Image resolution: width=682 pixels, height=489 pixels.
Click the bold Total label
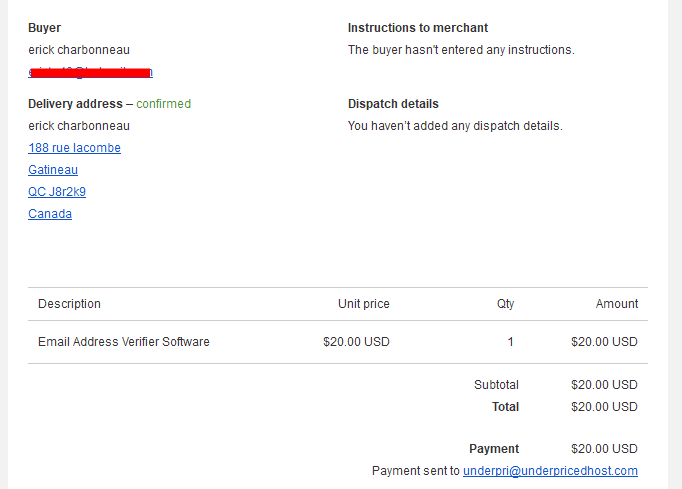click(505, 407)
